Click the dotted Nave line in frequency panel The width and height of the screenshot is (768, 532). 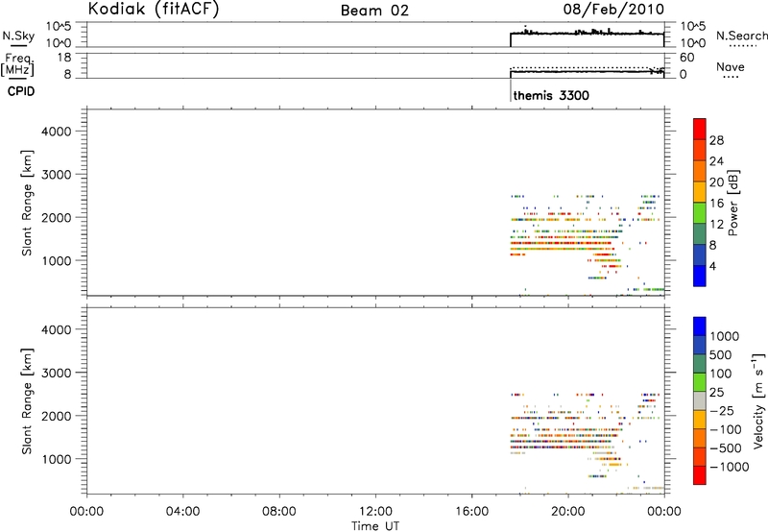(587, 67)
